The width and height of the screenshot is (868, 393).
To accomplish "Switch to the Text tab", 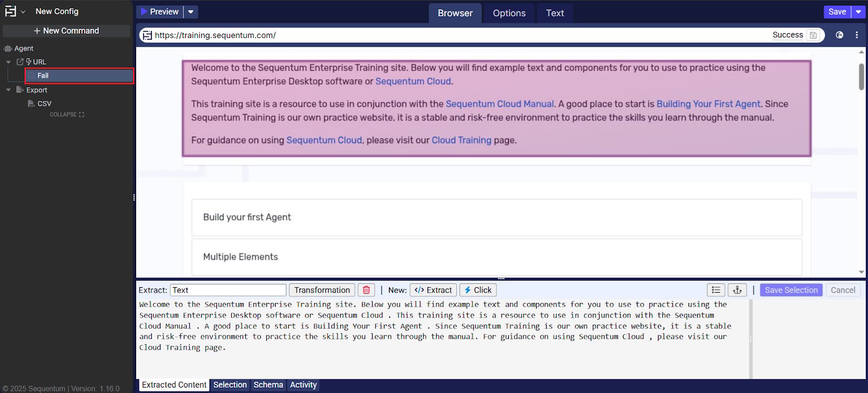I will click(x=555, y=13).
